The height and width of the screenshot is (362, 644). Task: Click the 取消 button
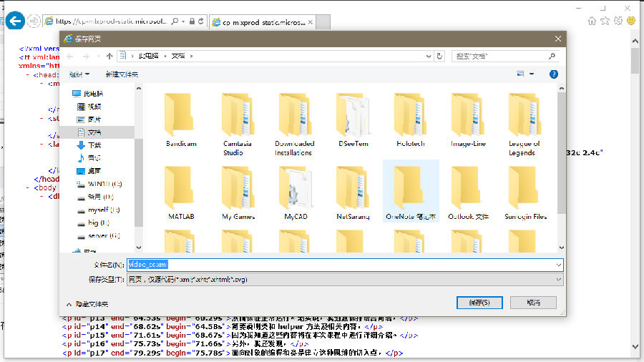click(533, 303)
